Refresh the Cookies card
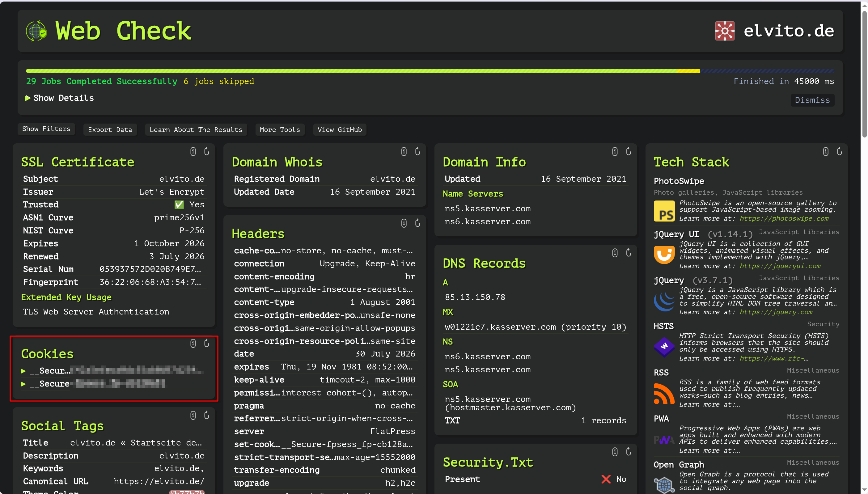The width and height of the screenshot is (868, 494). click(x=207, y=343)
